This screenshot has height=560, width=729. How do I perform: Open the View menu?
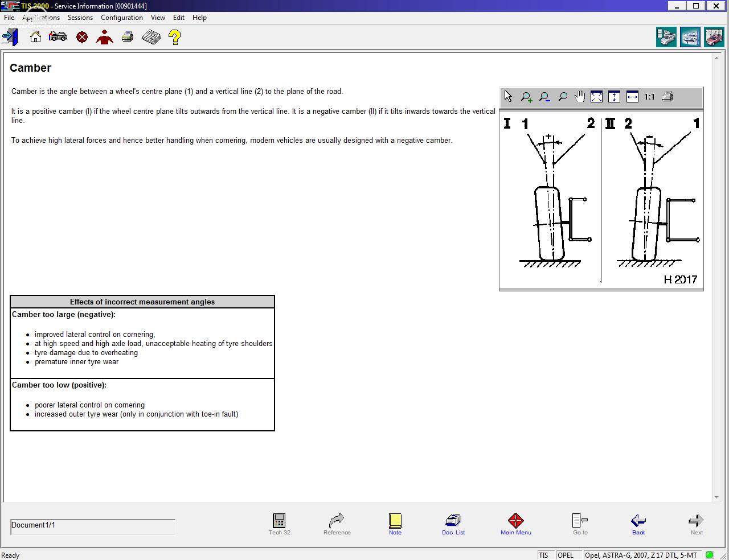(158, 18)
